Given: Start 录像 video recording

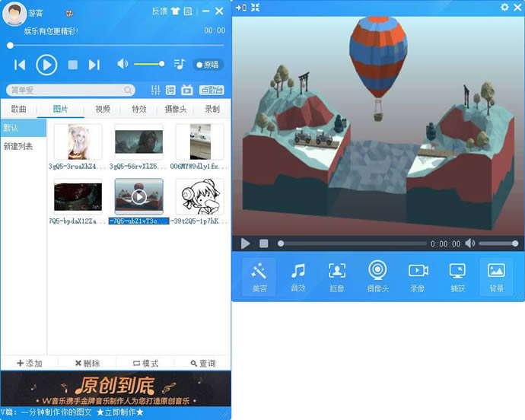Looking at the screenshot, I should 418,277.
